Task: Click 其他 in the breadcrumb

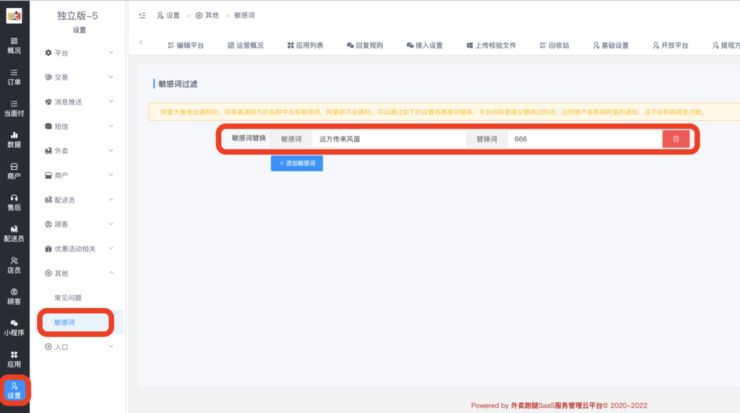Action: [x=207, y=16]
